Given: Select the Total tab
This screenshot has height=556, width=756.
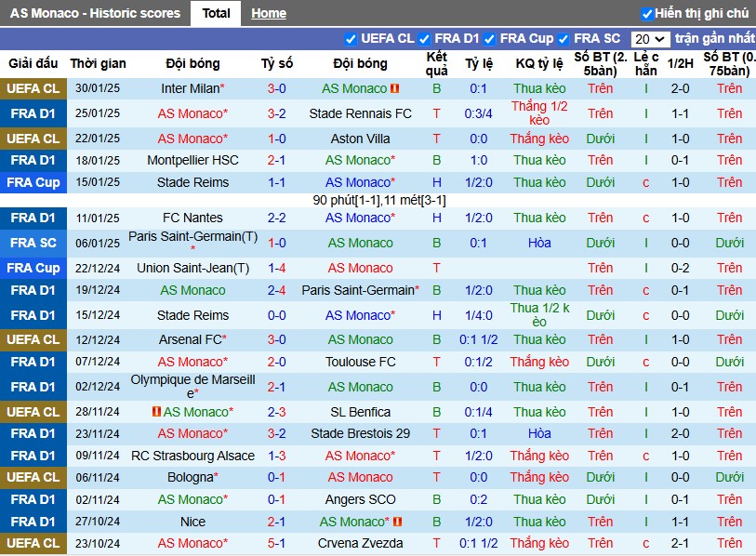Looking at the screenshot, I should coord(216,14).
